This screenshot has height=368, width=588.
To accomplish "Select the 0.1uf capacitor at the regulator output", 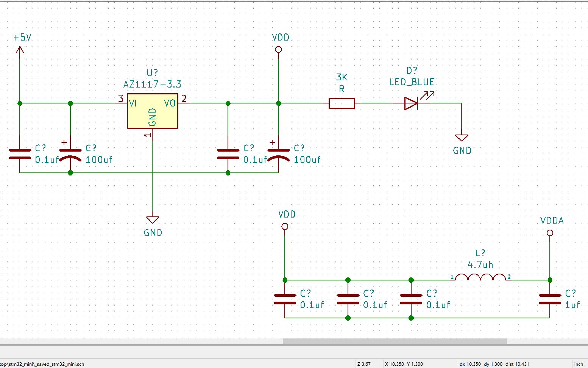I will tap(228, 153).
